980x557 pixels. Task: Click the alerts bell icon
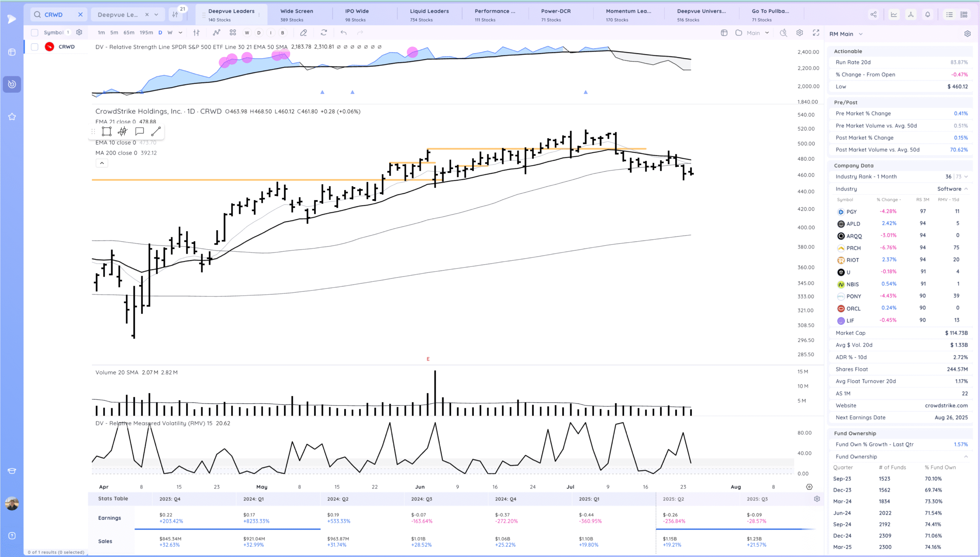point(928,15)
